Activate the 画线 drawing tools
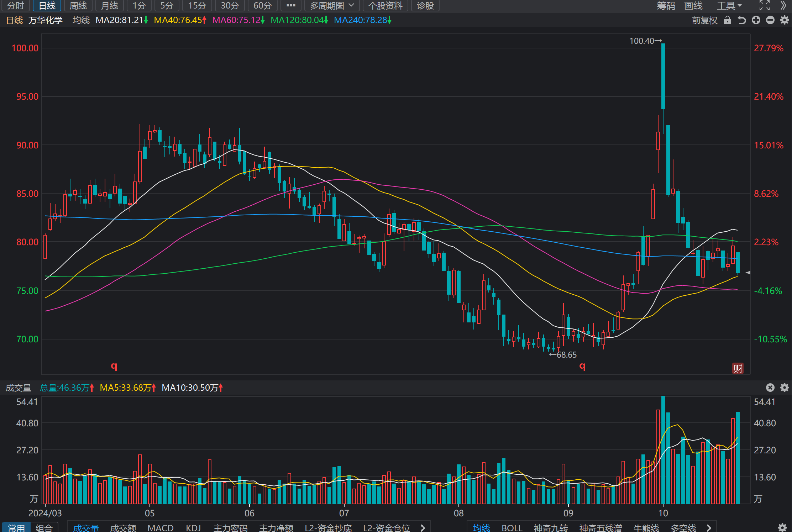Viewport: 792px width, 532px height. [693, 5]
